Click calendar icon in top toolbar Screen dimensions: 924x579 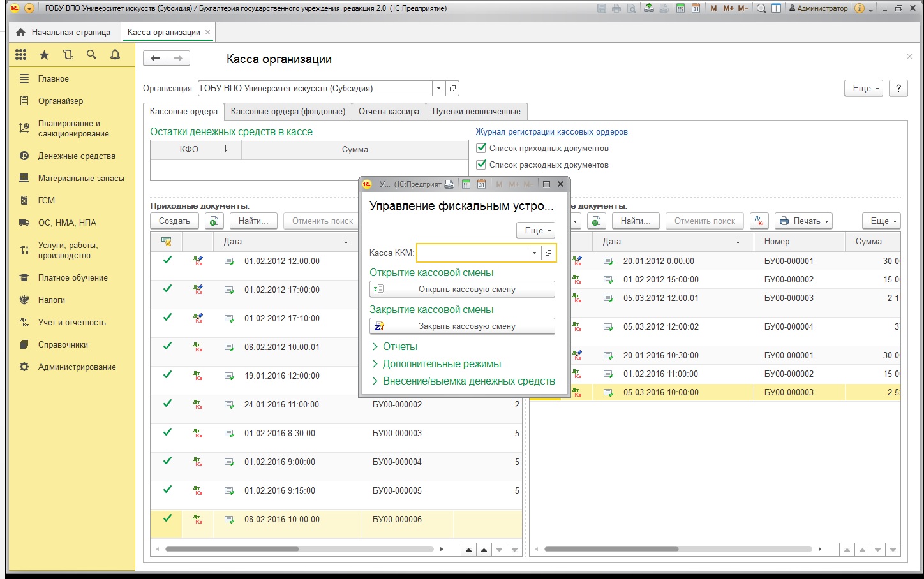[696, 8]
